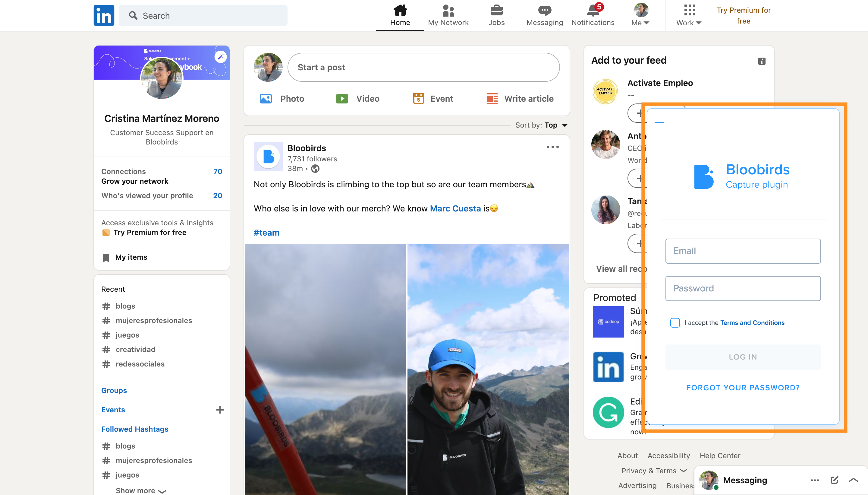Open the Activate Empleo logo
Image resolution: width=868 pixels, height=495 pixels.
coord(605,91)
